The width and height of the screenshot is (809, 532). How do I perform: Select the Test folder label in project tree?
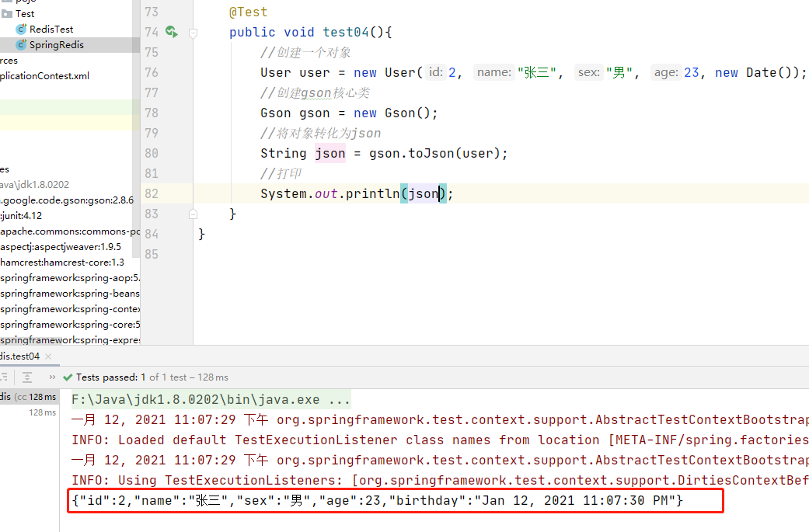click(x=25, y=14)
